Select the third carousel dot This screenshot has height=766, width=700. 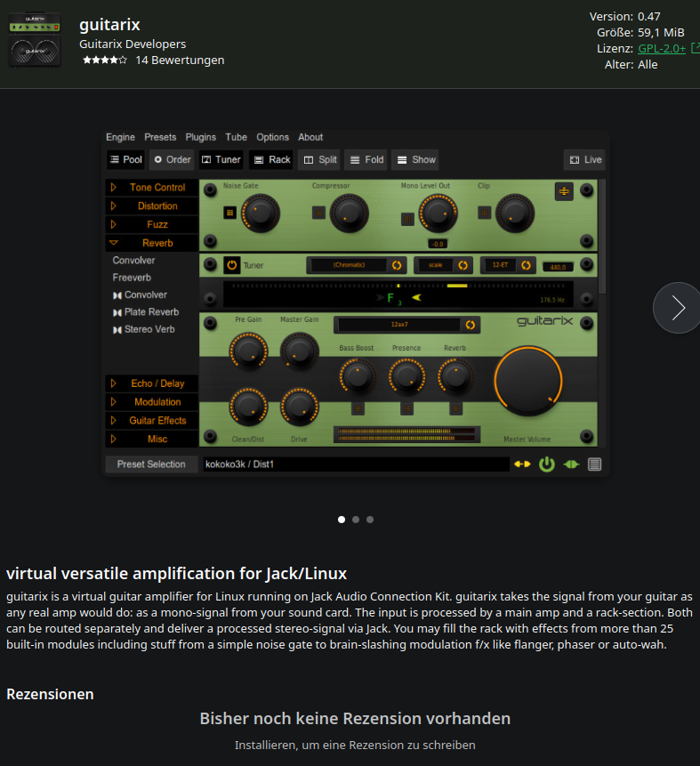pyautogui.click(x=370, y=520)
